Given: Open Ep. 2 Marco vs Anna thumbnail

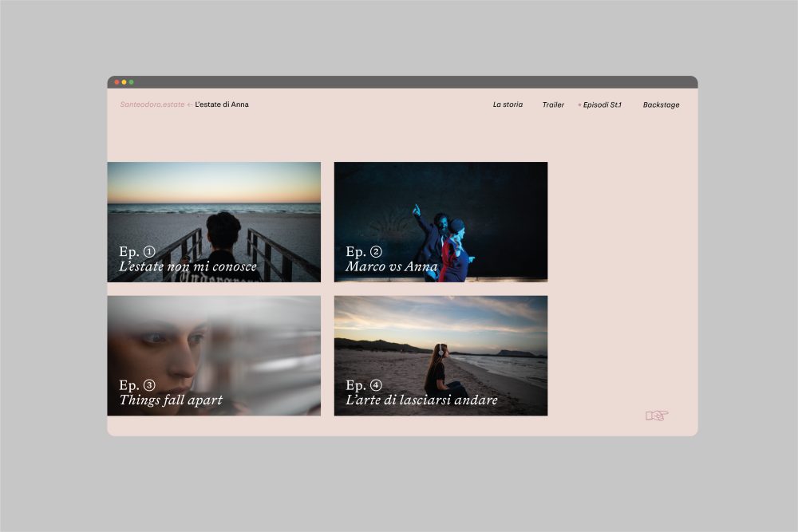Looking at the screenshot, I should 440,222.
